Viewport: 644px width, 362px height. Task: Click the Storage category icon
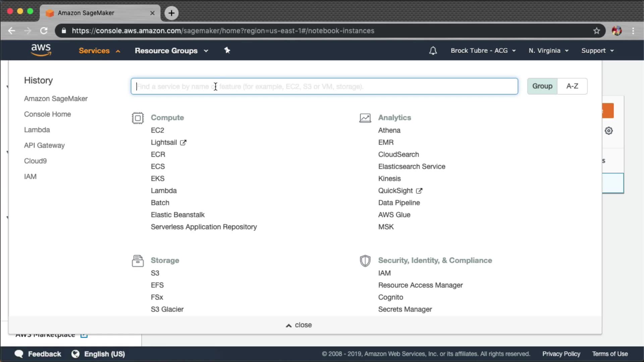138,261
